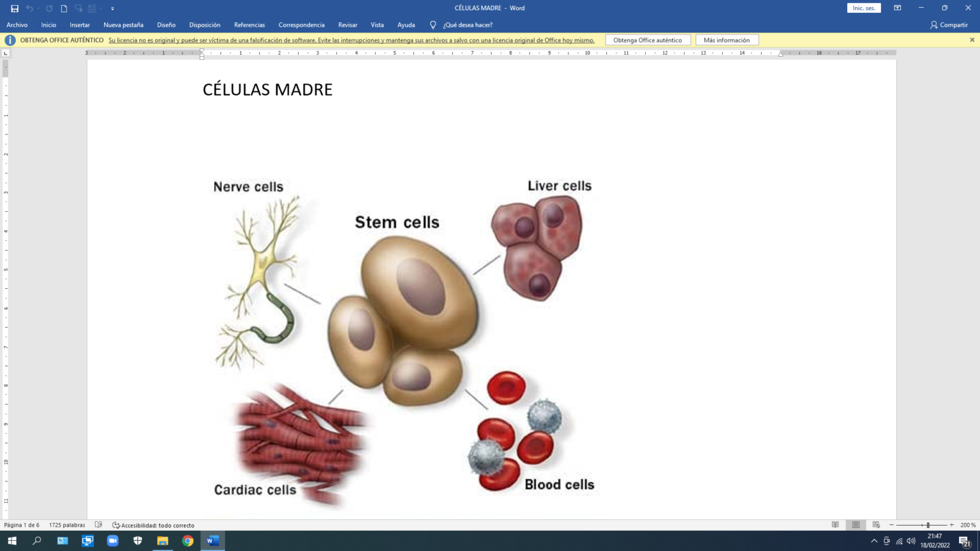Switch to the Revisar ribbon tab
The height and width of the screenshot is (551, 980).
tap(348, 25)
